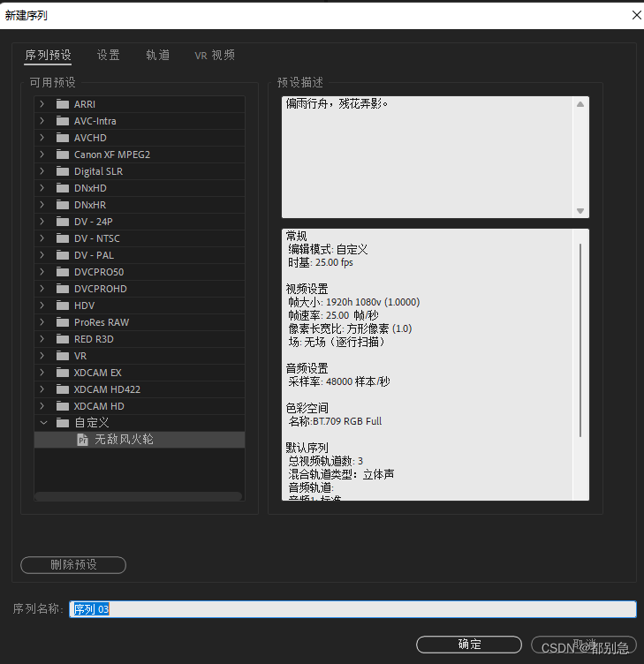Click the XDCAM EX folder icon
The height and width of the screenshot is (664, 644).
point(63,373)
